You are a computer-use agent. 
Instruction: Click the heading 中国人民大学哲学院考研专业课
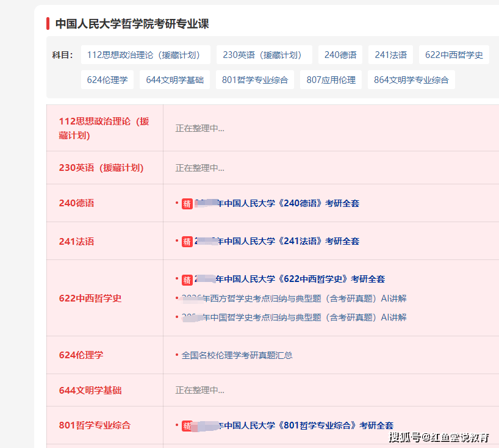(x=132, y=24)
